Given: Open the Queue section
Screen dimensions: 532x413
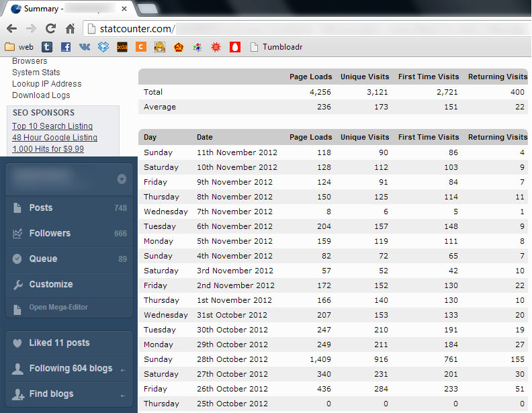Looking at the screenshot, I should point(43,259).
